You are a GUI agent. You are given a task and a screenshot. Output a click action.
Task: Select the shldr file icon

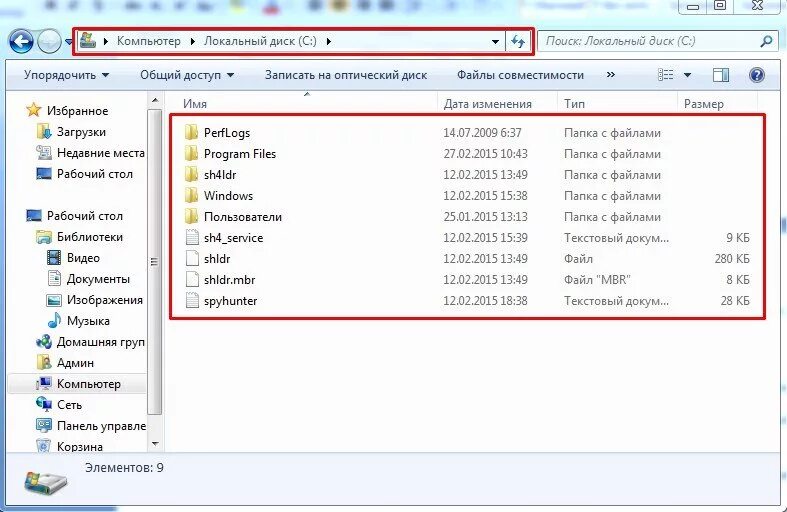192,259
